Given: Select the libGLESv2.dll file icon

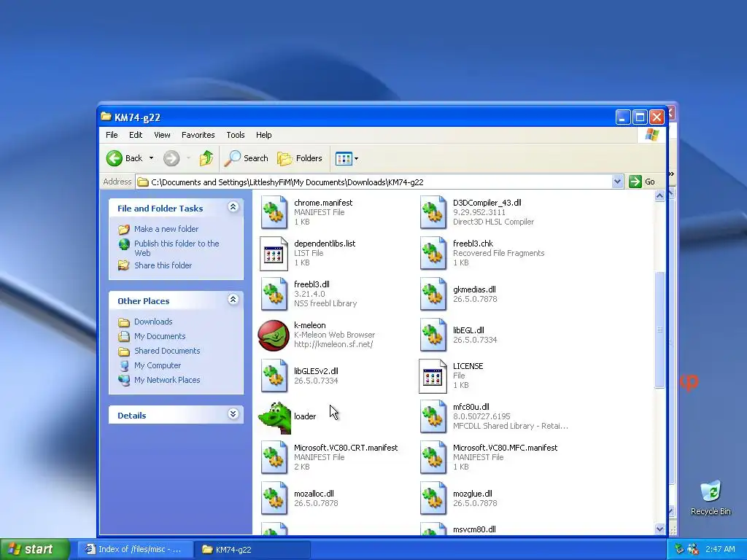Looking at the screenshot, I should tap(274, 376).
